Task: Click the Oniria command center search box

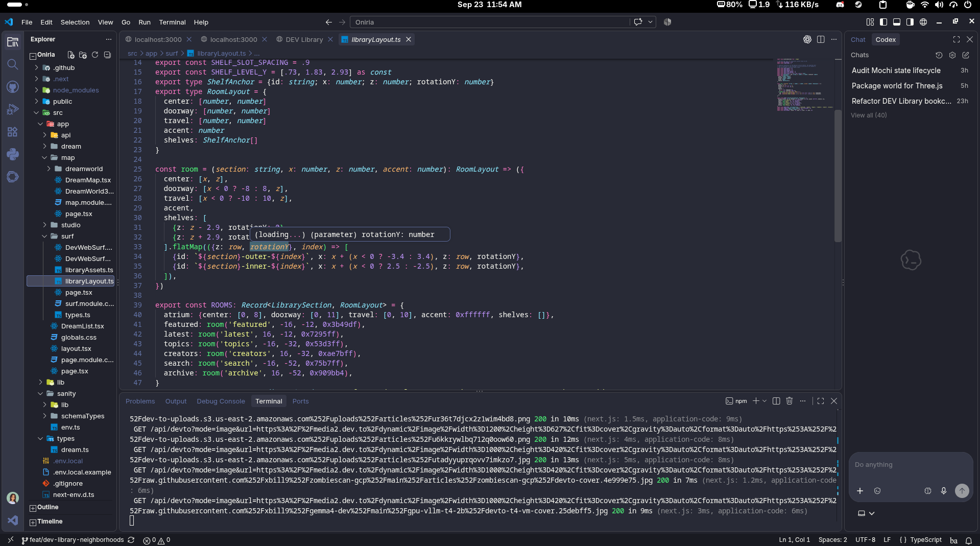Action: click(490, 22)
